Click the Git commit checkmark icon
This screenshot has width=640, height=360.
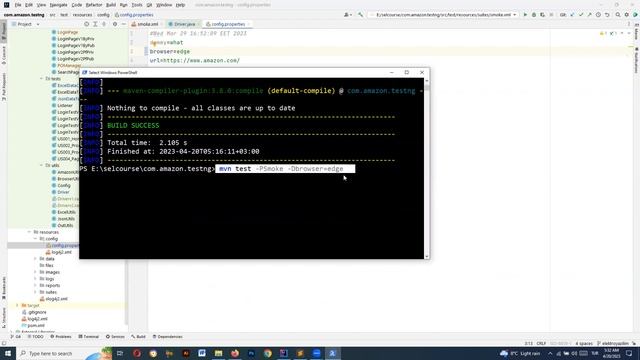tap(581, 15)
